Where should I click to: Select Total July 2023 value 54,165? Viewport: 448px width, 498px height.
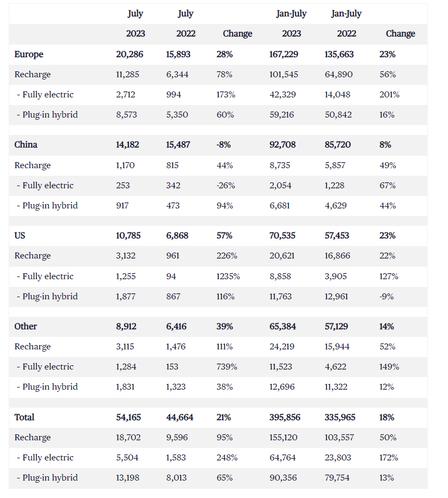click(128, 417)
